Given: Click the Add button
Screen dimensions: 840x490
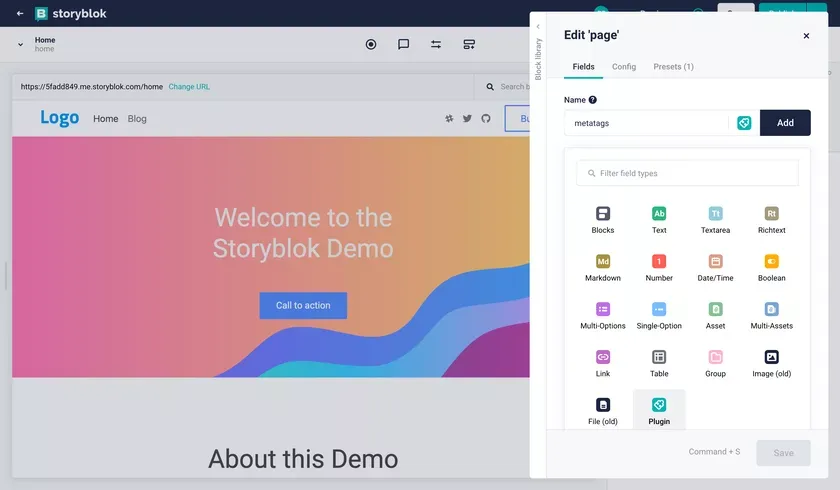Looking at the screenshot, I should tap(785, 123).
